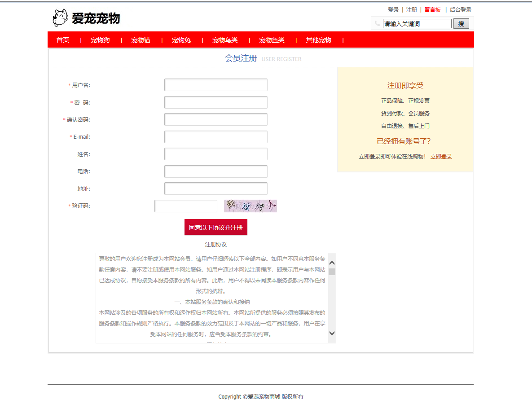Click the captcha image to refresh it
The height and width of the screenshot is (417, 532).
(250, 206)
